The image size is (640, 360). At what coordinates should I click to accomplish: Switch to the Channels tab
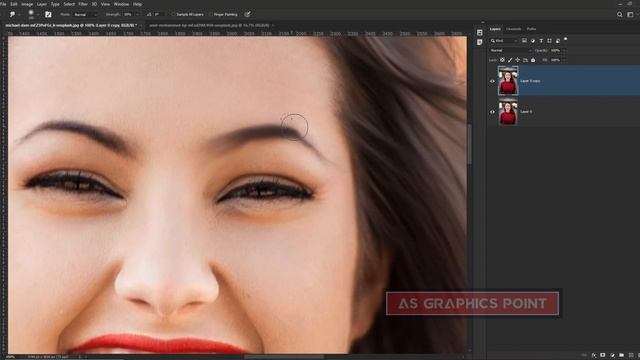pyautogui.click(x=513, y=29)
